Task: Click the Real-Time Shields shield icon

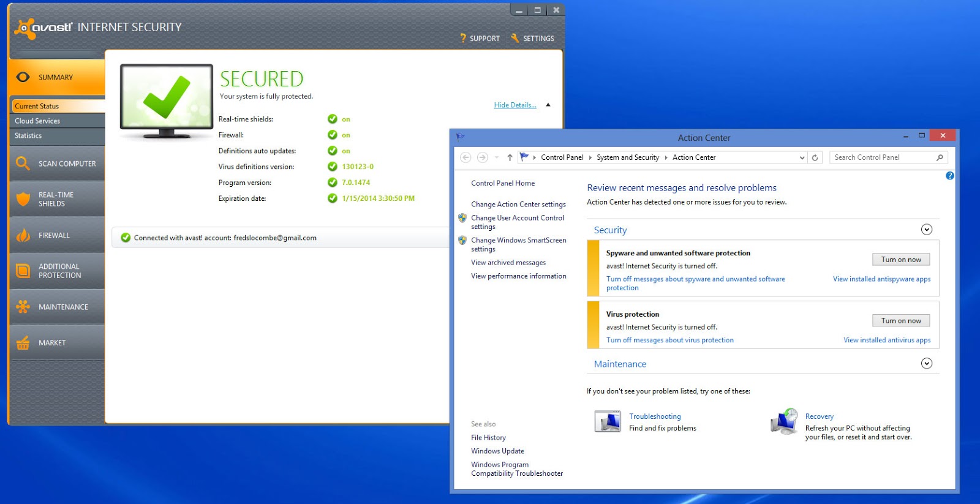Action: (23, 199)
